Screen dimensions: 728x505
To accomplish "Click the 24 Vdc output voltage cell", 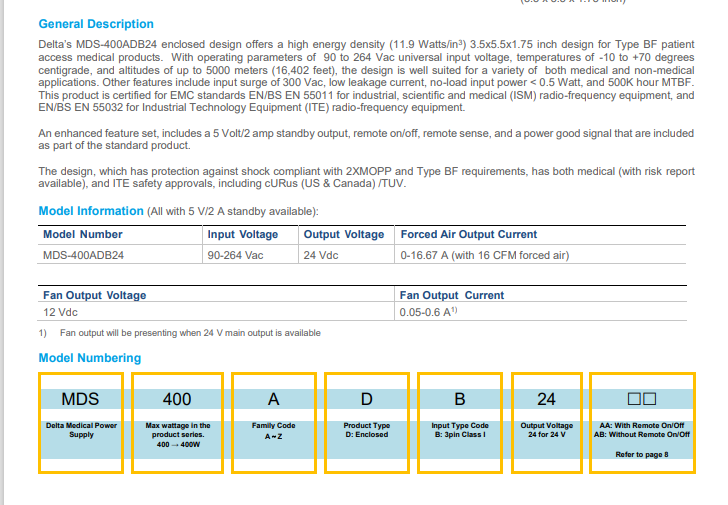I will (326, 255).
